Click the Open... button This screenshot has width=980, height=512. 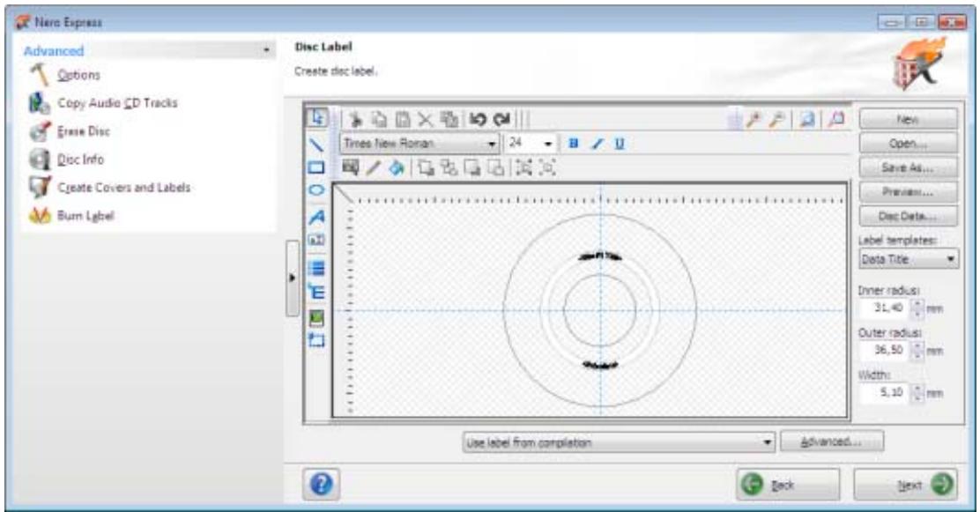(908, 143)
